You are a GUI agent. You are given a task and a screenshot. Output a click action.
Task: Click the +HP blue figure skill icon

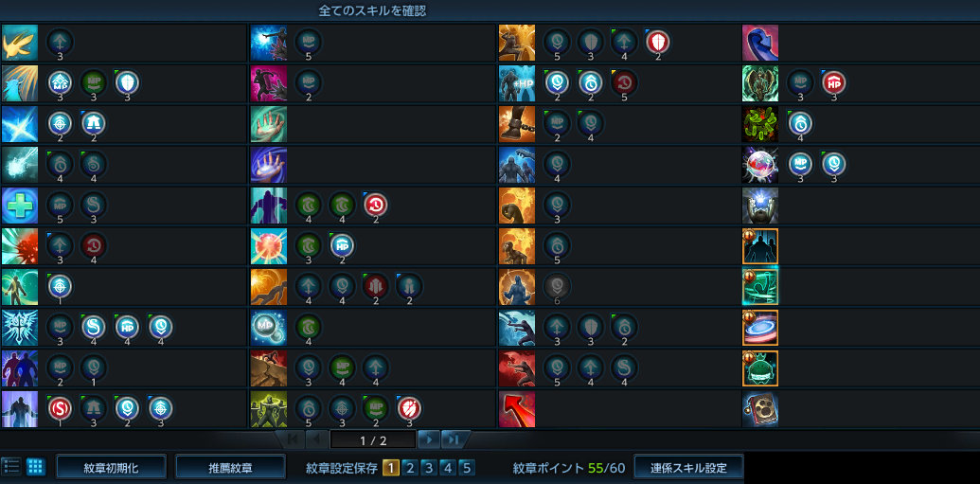pos(517,83)
